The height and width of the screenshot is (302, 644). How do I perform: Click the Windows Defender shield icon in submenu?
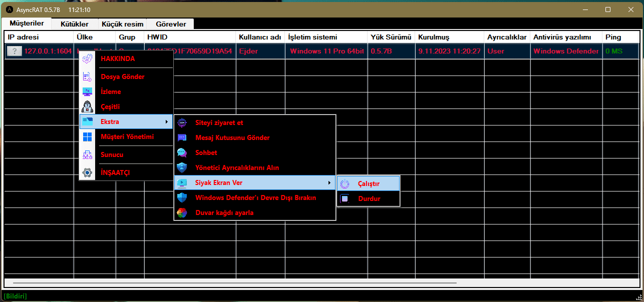pyautogui.click(x=182, y=197)
